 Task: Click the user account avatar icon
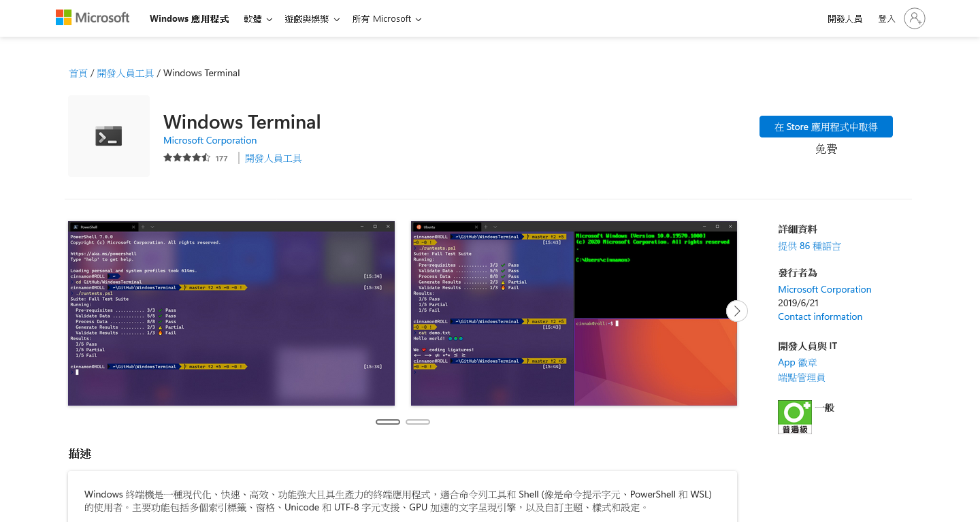[x=914, y=18]
